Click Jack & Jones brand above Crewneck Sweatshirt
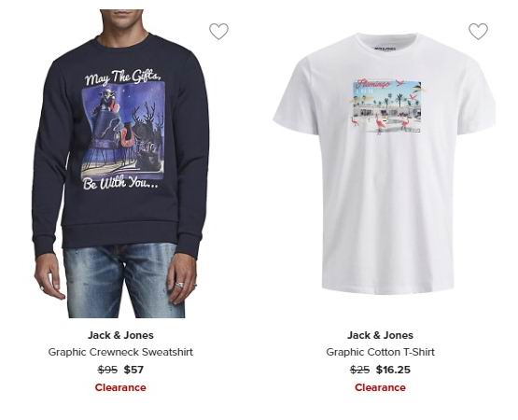The width and height of the screenshot is (518, 420). click(120, 335)
